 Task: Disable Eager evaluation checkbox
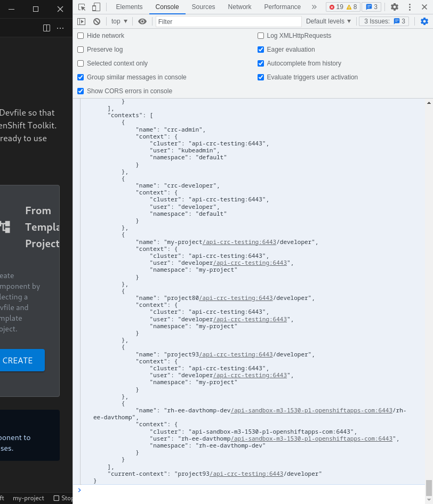tap(261, 50)
